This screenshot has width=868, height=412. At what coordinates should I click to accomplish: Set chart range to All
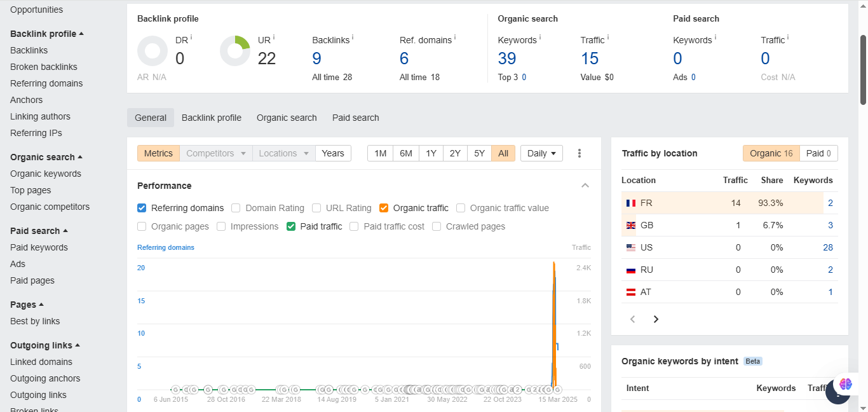pos(503,153)
